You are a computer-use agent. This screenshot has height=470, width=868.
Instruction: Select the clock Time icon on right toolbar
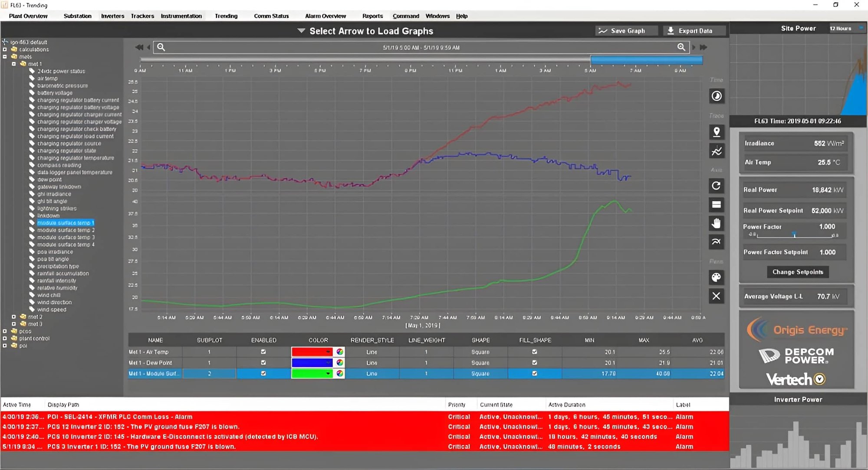pyautogui.click(x=717, y=96)
